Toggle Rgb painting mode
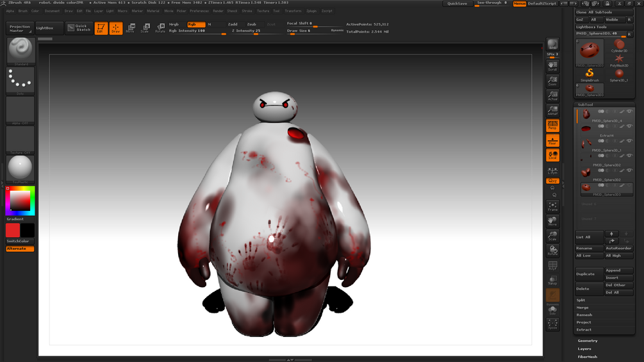This screenshot has height=362, width=644. (196, 24)
